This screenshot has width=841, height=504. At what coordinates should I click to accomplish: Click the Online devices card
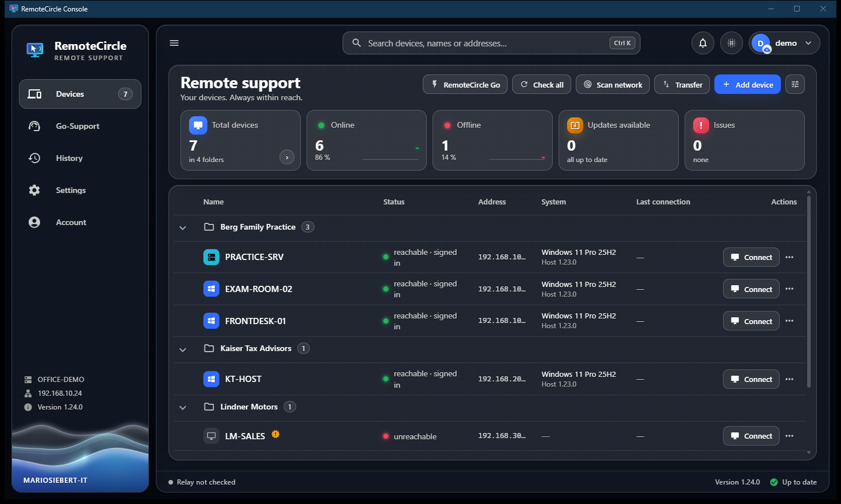click(367, 140)
